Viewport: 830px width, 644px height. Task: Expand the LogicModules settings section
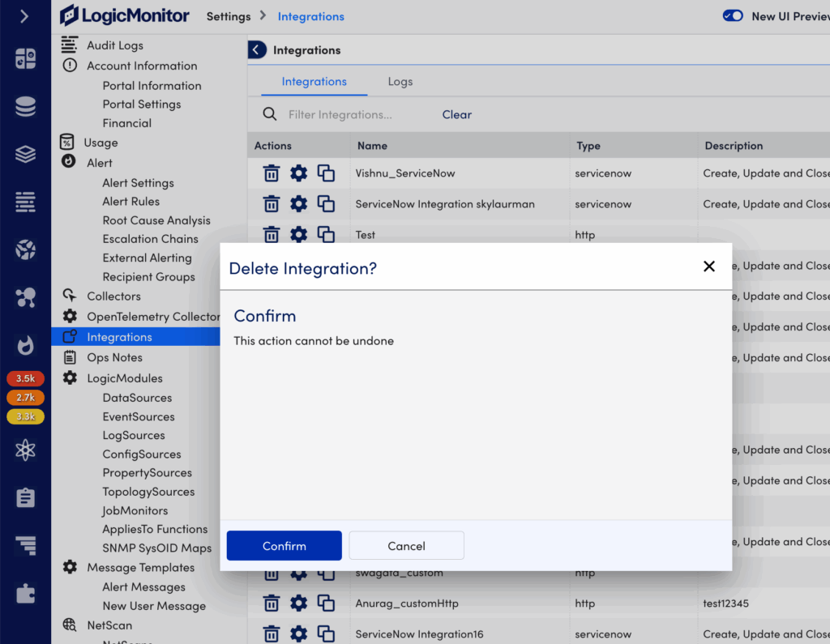tap(125, 378)
